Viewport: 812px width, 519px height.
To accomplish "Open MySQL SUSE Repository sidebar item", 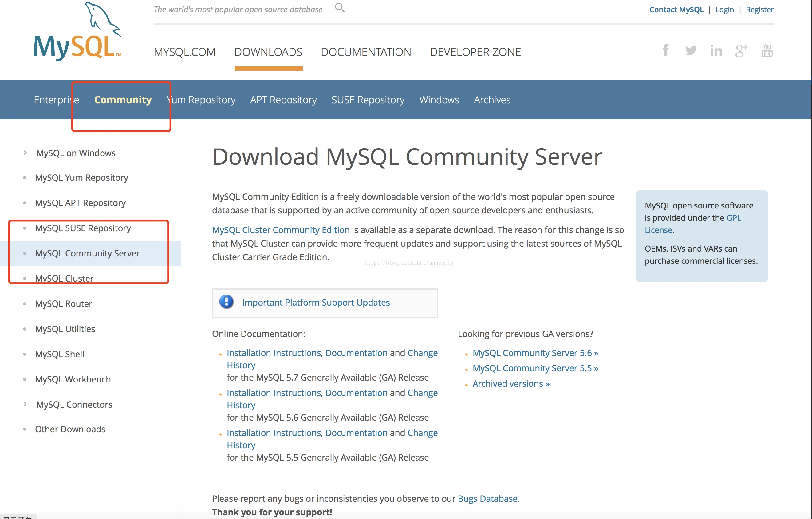I will [83, 228].
